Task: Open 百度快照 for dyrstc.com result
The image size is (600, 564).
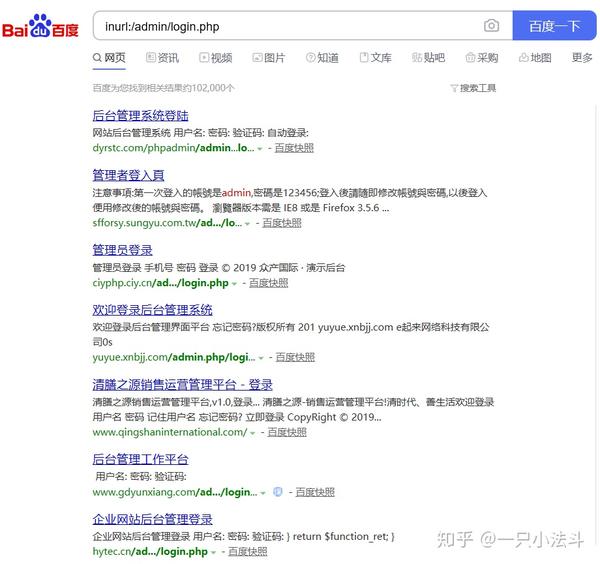Action: coord(294,148)
